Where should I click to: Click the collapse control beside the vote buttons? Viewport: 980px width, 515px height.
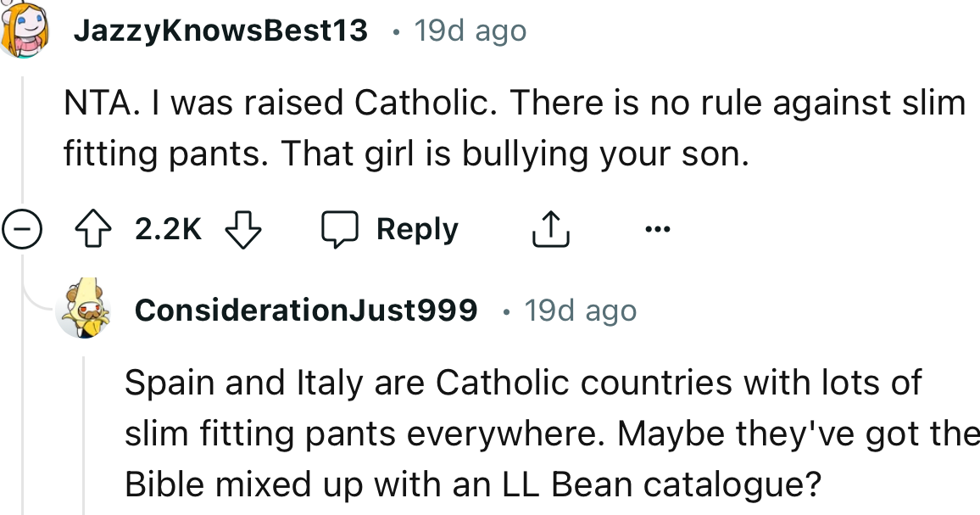(24, 228)
